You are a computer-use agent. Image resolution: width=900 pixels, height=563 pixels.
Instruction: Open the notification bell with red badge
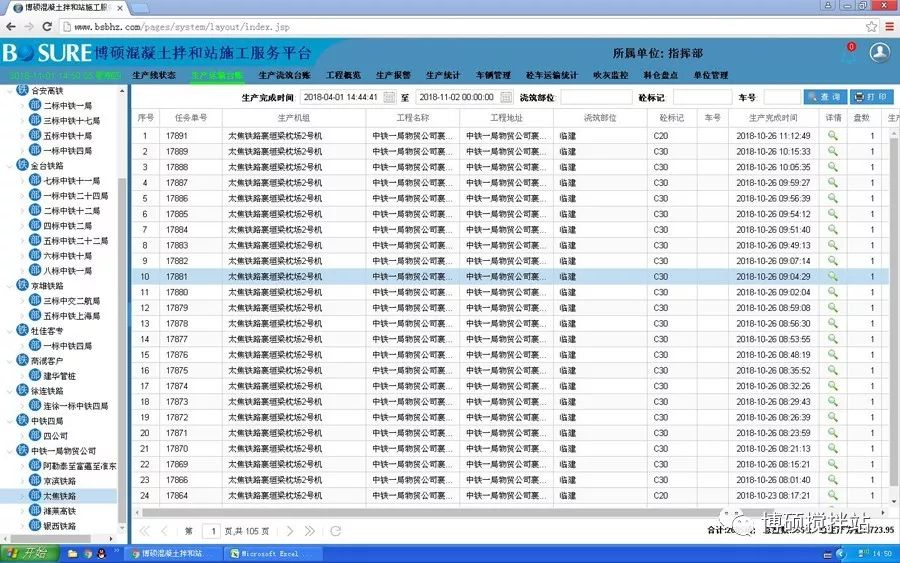(848, 53)
